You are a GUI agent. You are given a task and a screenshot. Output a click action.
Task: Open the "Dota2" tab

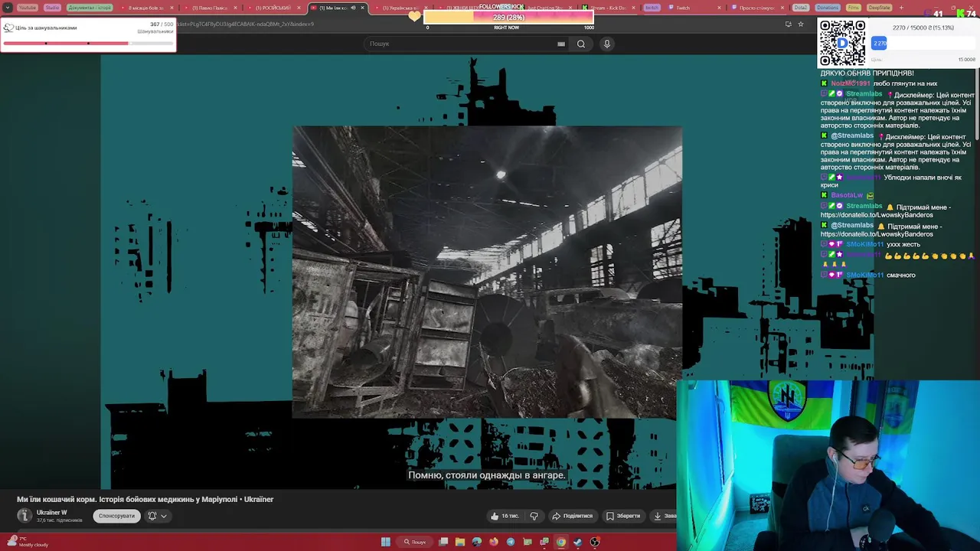[x=801, y=8]
